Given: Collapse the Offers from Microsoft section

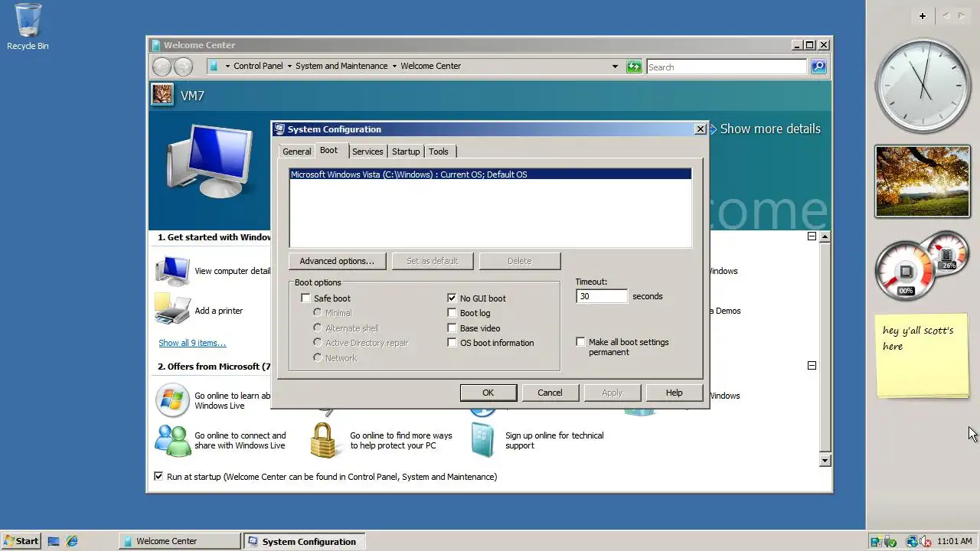Looking at the screenshot, I should pos(812,366).
